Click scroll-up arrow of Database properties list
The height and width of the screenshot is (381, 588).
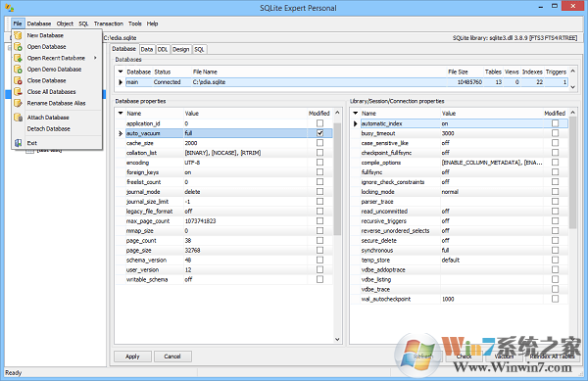337,113
